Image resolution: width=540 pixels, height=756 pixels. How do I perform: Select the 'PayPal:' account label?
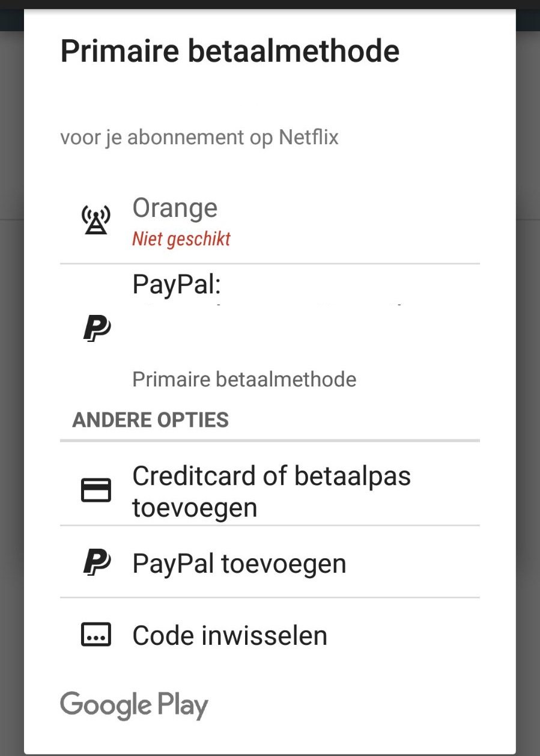[x=177, y=284]
